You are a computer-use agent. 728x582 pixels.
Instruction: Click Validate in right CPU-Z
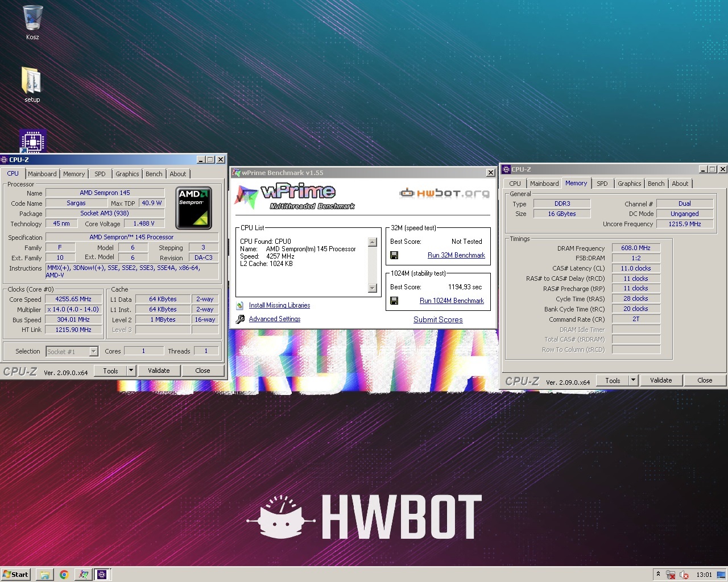tap(661, 380)
